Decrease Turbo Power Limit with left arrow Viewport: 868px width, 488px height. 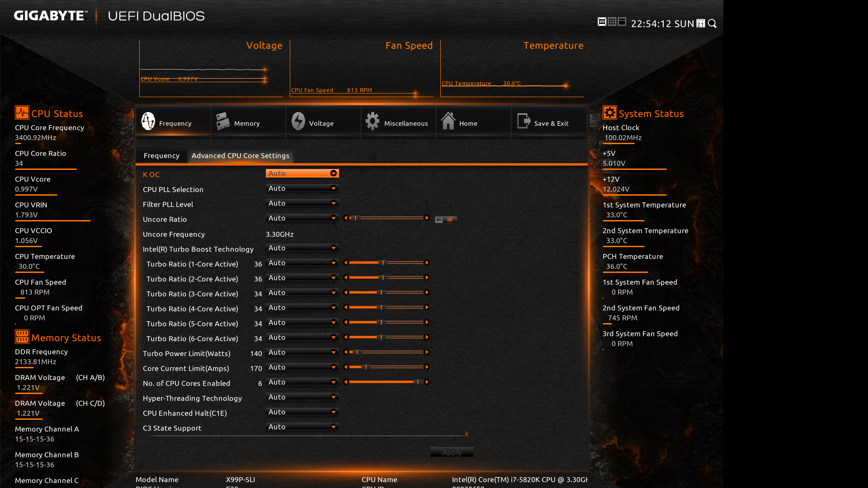click(346, 352)
